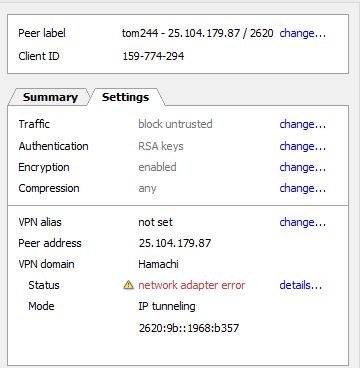Change the VPN alias
Screen dimensions: 360x368
pyautogui.click(x=302, y=222)
